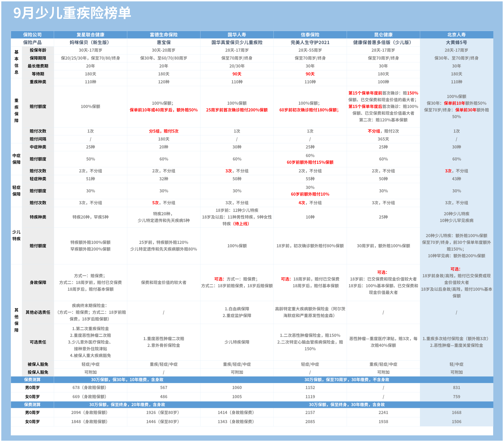Select the 最长缴费期 row label

[x=38, y=66]
